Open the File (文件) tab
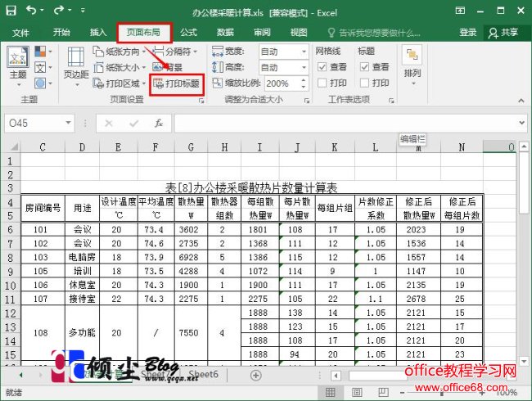 [20, 33]
